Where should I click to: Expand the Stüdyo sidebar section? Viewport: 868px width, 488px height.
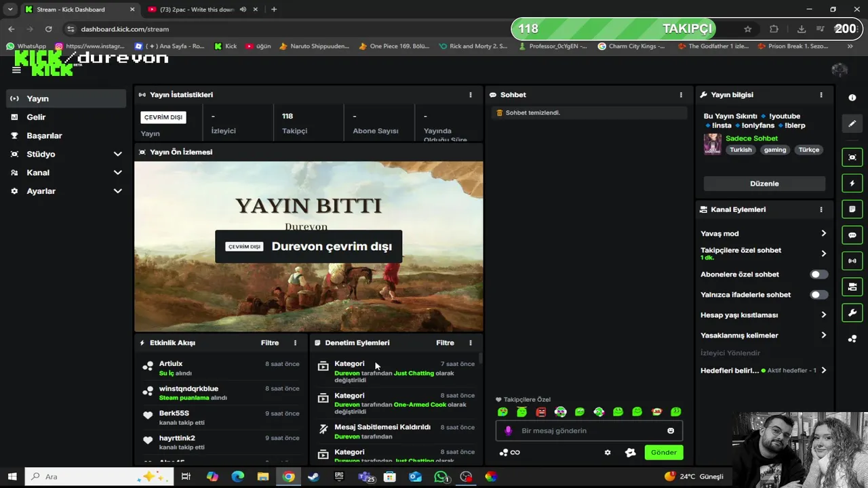[x=66, y=154]
